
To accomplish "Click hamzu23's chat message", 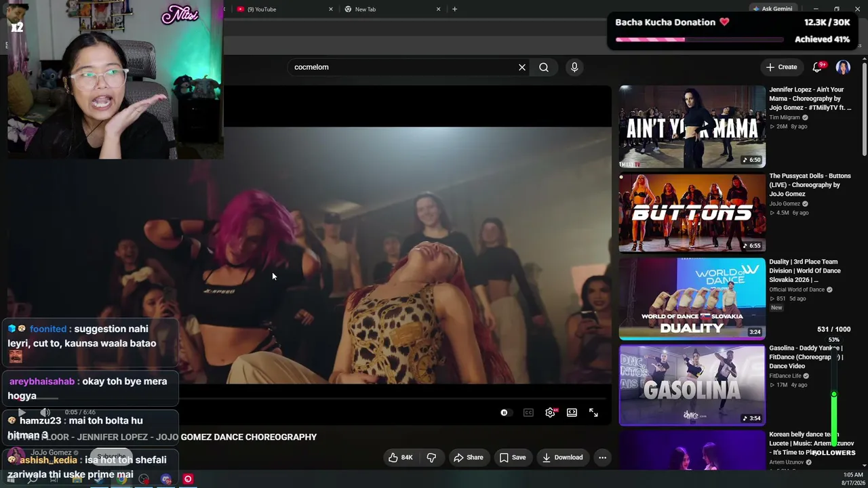I will tap(91, 428).
